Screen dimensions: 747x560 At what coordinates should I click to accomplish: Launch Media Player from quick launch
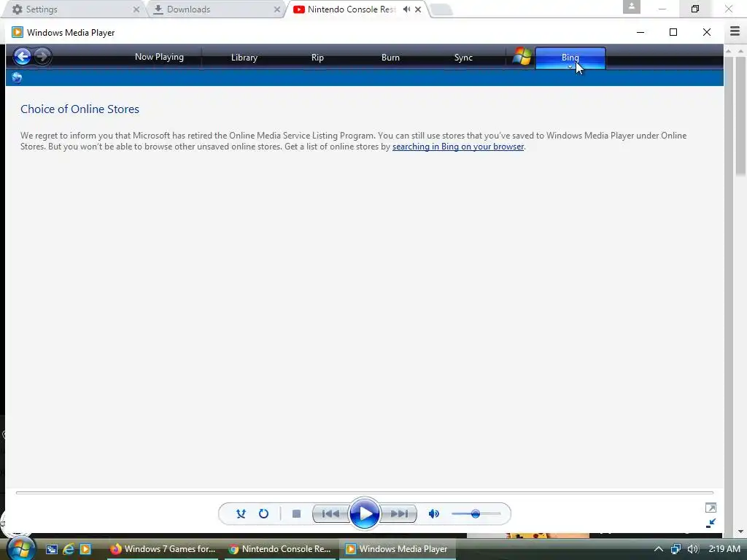[85, 549]
